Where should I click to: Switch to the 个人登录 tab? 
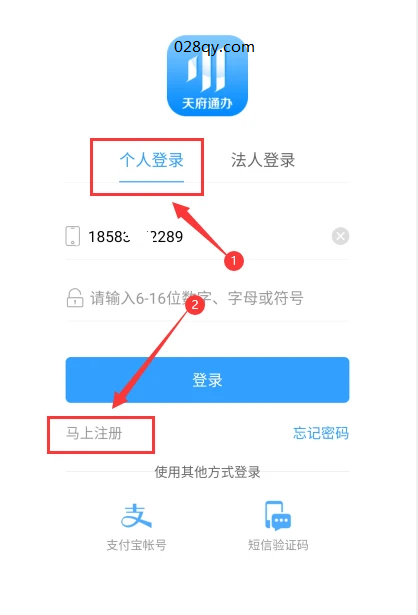point(151,160)
